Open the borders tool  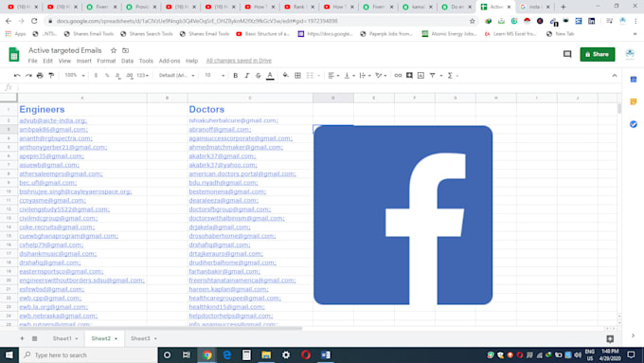[x=297, y=76]
